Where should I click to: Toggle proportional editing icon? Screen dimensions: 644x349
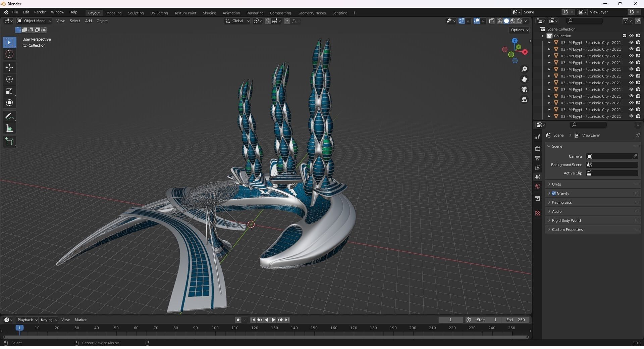[x=287, y=21]
